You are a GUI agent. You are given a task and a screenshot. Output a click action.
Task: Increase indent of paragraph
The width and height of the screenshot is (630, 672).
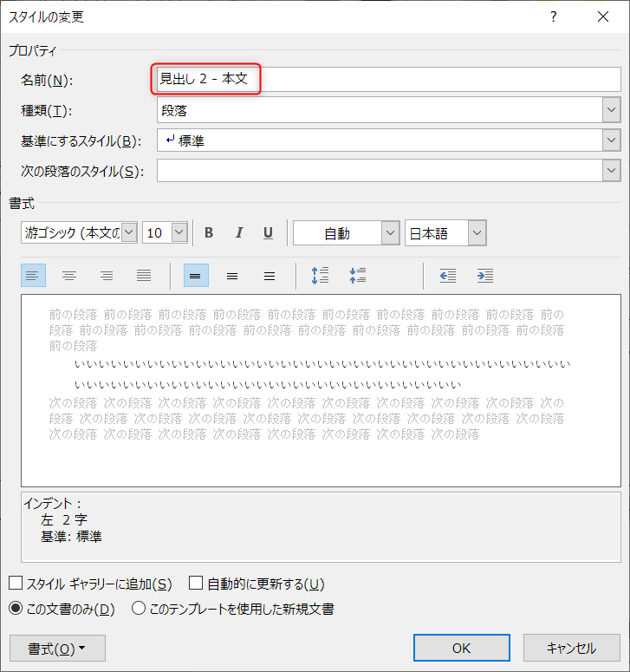tap(484, 276)
